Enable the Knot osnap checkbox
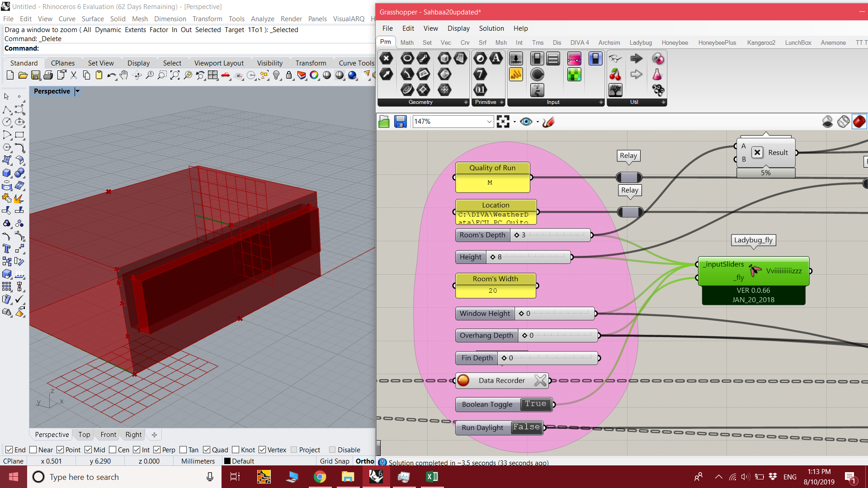Viewport: 868px width, 488px height. (x=236, y=450)
